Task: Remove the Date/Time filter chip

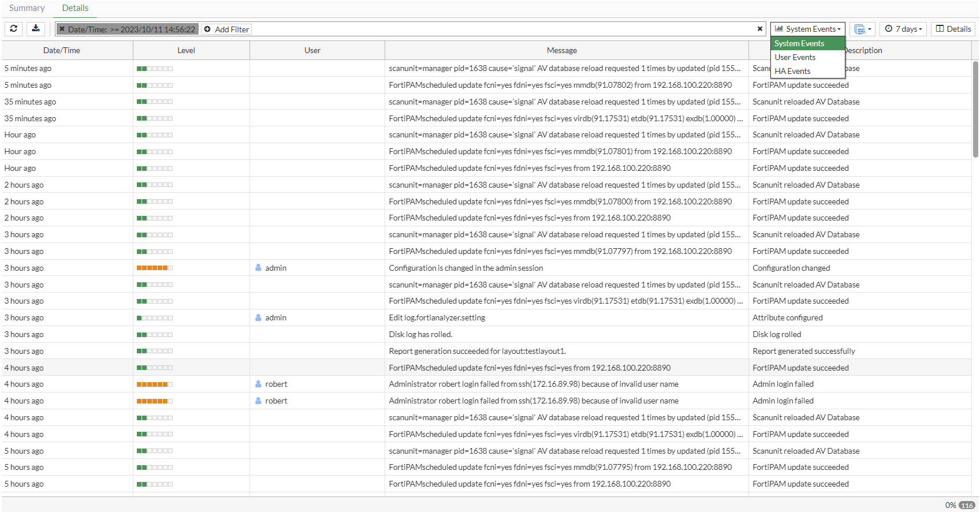Action: click(62, 29)
